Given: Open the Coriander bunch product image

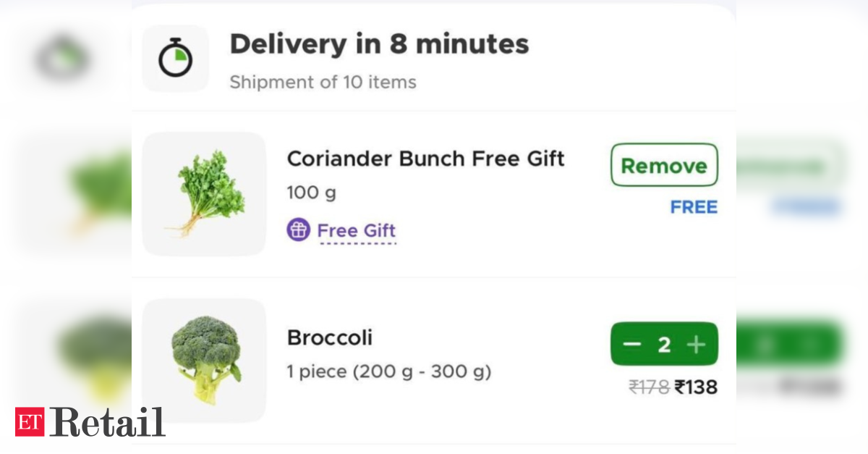Looking at the screenshot, I should (204, 193).
